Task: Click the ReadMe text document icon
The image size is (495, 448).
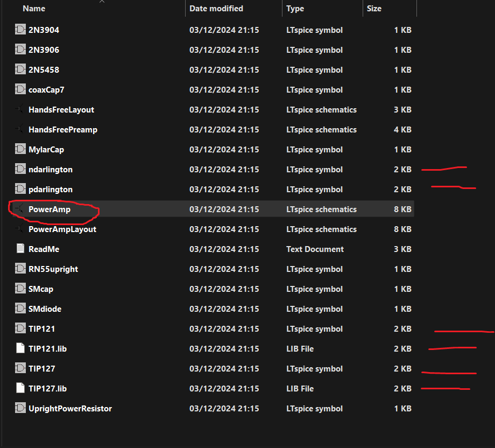Action: [x=20, y=249]
